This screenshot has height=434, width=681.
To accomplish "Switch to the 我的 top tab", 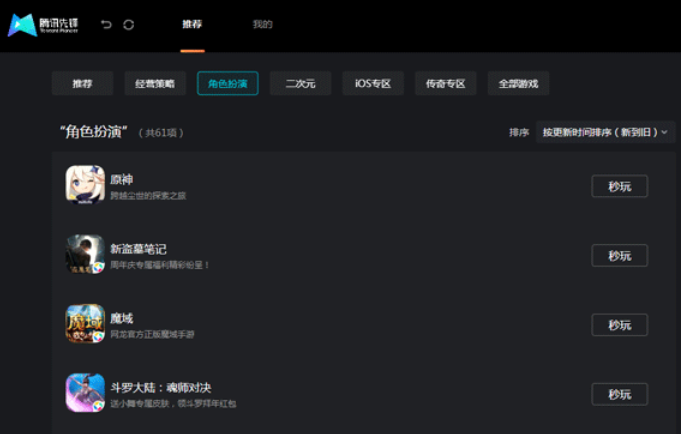I will (262, 24).
